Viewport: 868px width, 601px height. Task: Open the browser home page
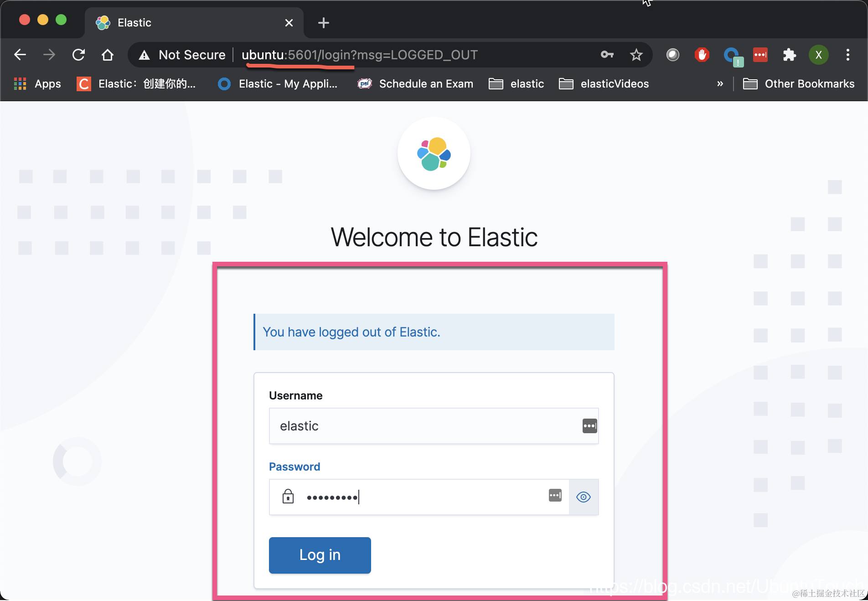[x=108, y=55]
